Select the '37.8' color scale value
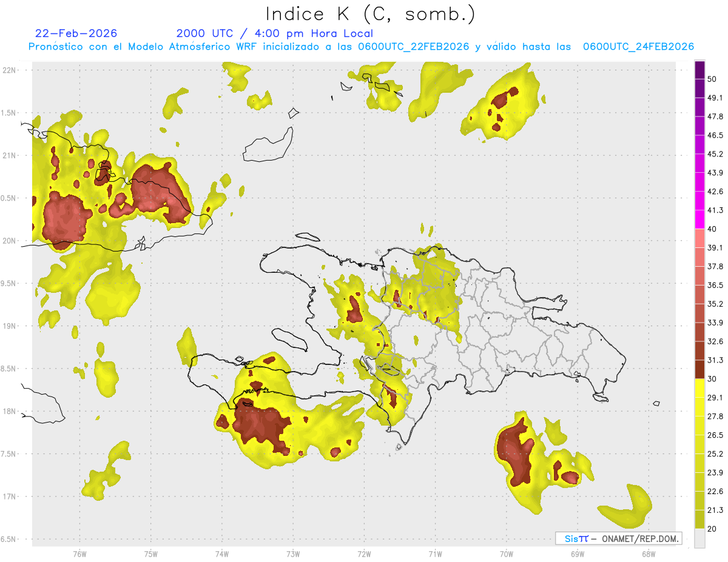This screenshot has width=728, height=562. coord(715,267)
